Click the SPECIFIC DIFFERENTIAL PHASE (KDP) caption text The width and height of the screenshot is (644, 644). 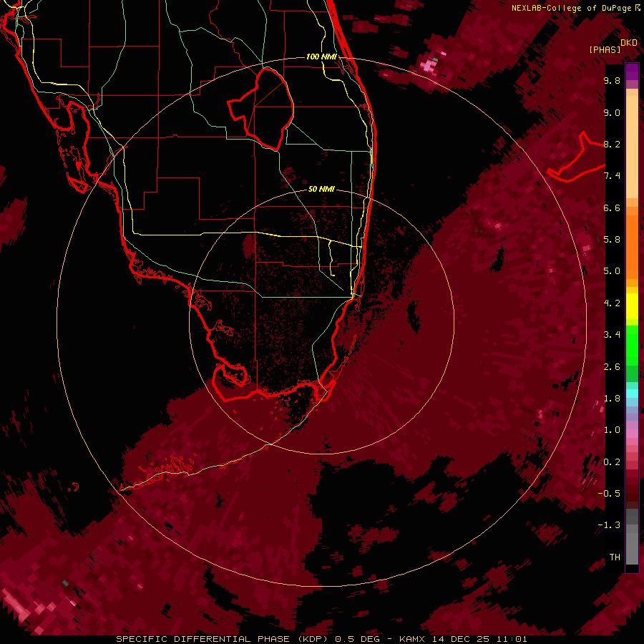point(224,639)
